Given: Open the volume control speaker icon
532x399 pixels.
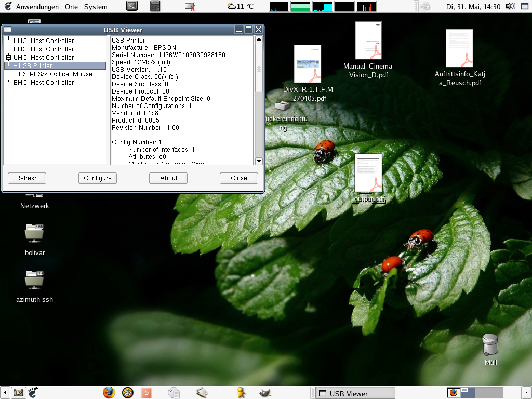Looking at the screenshot, I should coord(510,6).
